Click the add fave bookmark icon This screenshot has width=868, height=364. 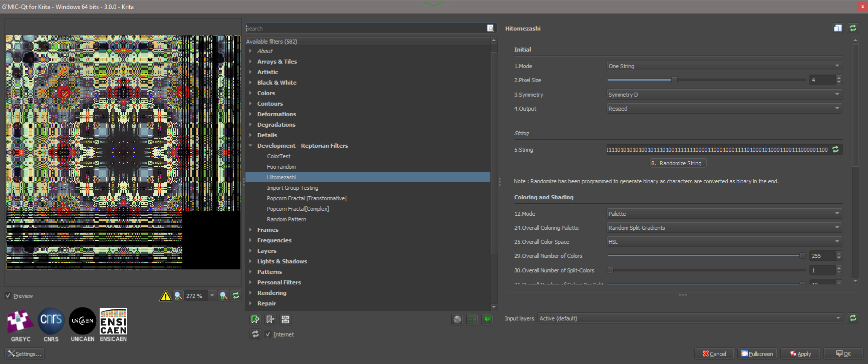[x=255, y=319]
